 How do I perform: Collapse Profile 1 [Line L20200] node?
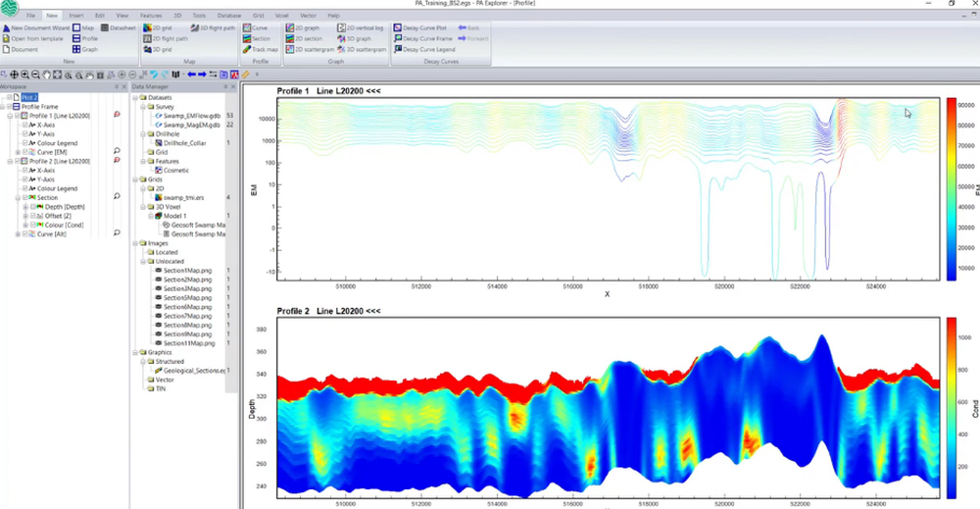click(10, 116)
